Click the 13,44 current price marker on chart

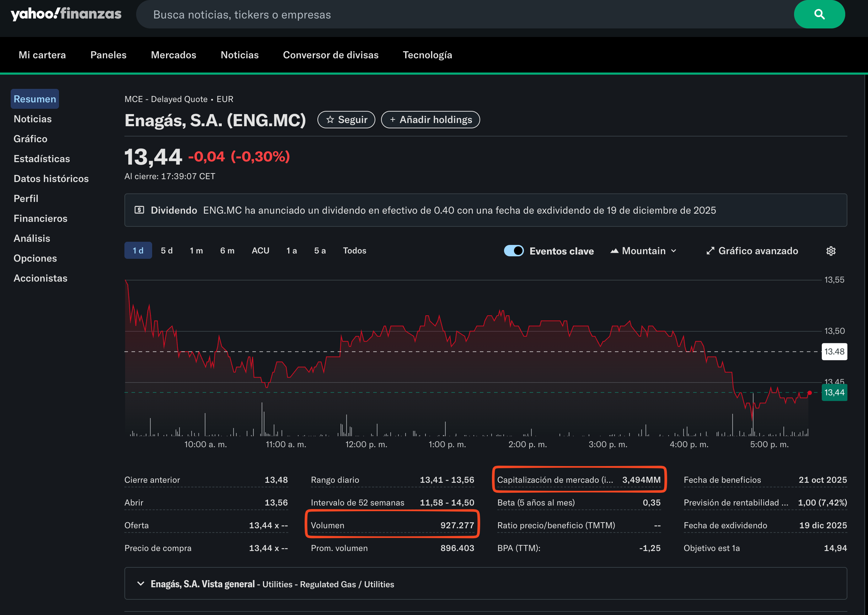tap(834, 392)
